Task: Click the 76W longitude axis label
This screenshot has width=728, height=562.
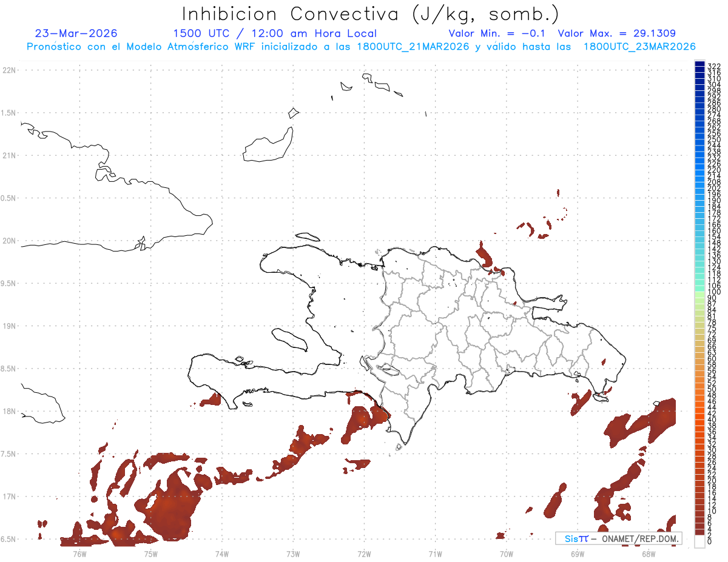Action: coord(79,554)
